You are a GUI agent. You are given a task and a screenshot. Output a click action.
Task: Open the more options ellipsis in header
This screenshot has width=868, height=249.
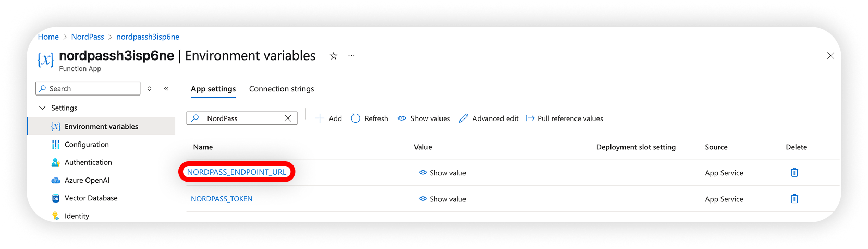click(x=351, y=56)
